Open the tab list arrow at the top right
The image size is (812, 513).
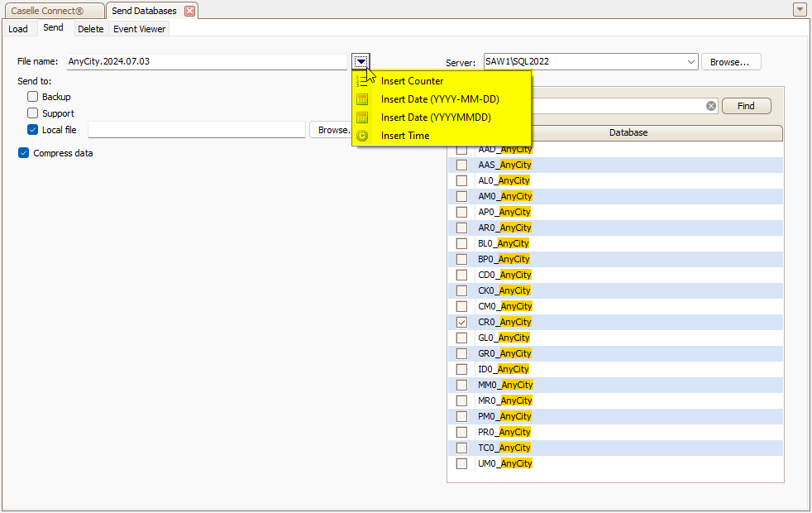coord(800,9)
